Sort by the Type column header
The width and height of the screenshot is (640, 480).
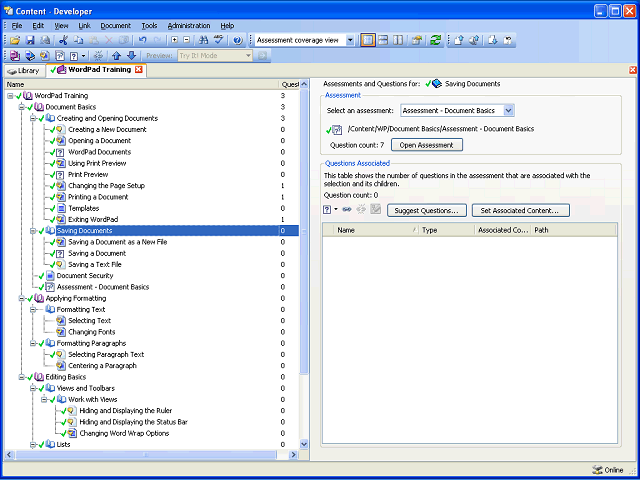point(447,230)
